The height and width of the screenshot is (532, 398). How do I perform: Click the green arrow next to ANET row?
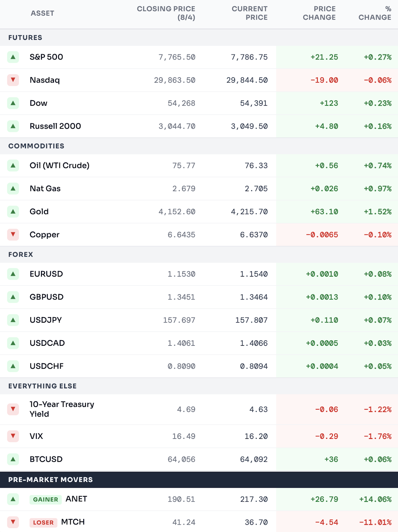13,499
